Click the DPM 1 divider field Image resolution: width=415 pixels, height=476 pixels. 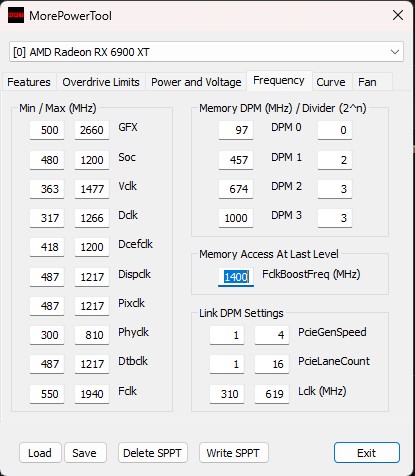coord(335,160)
